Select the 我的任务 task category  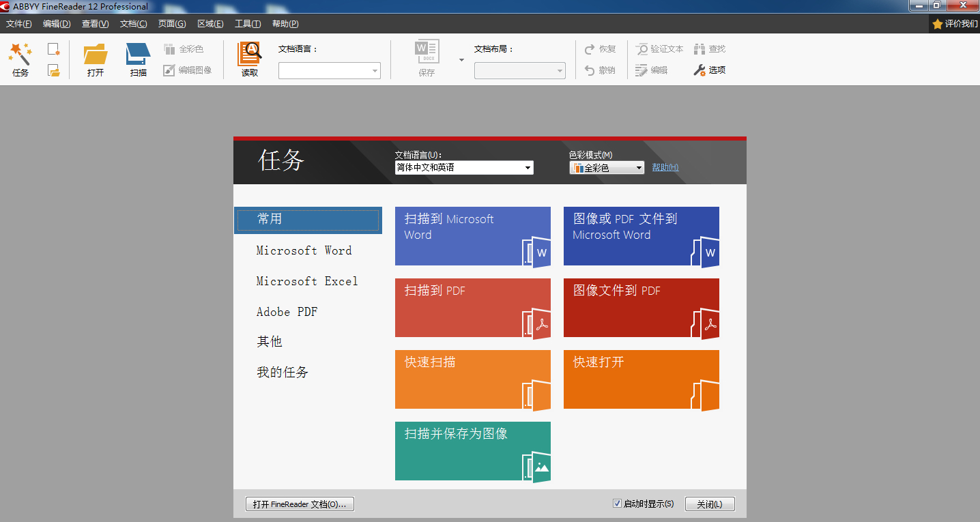point(283,372)
